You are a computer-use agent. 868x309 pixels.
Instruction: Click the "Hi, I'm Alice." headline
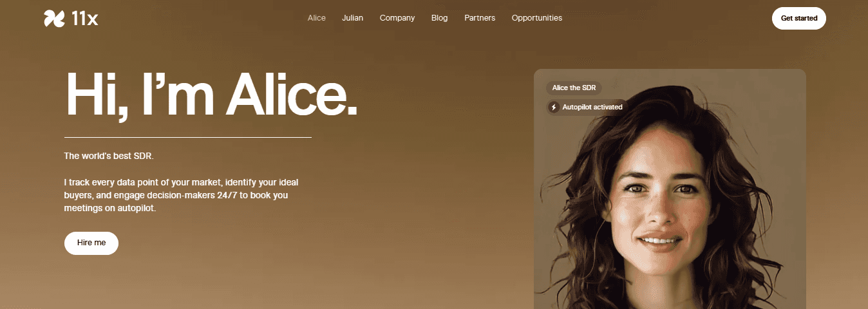[211, 94]
